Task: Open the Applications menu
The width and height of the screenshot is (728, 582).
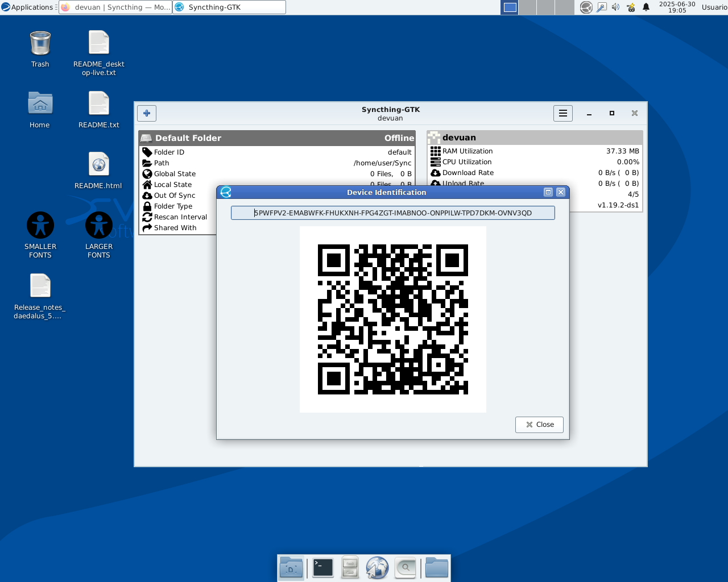Action: click(x=27, y=7)
